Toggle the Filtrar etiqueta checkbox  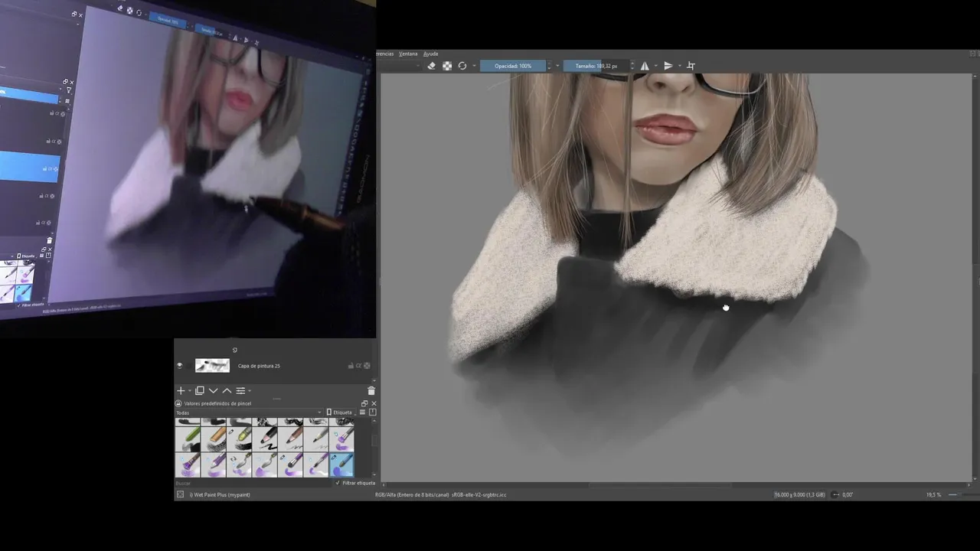[x=355, y=483]
